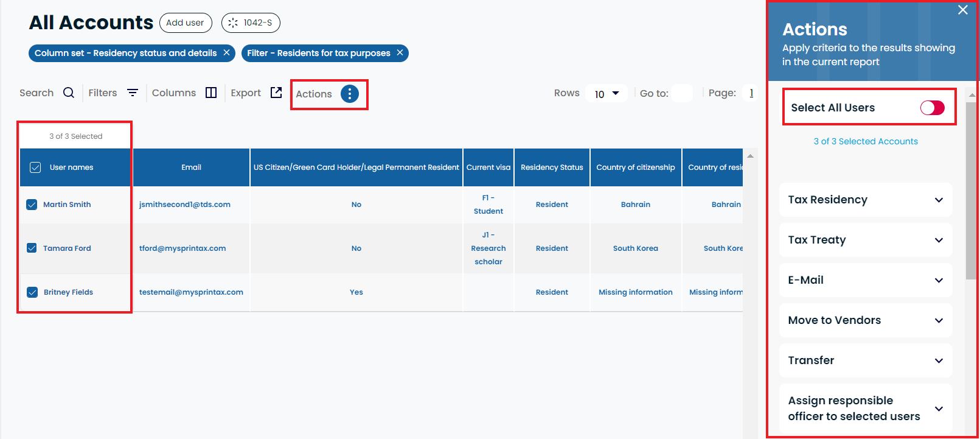Image resolution: width=980 pixels, height=439 pixels.
Task: Expand the Transfer section
Action: tap(866, 360)
